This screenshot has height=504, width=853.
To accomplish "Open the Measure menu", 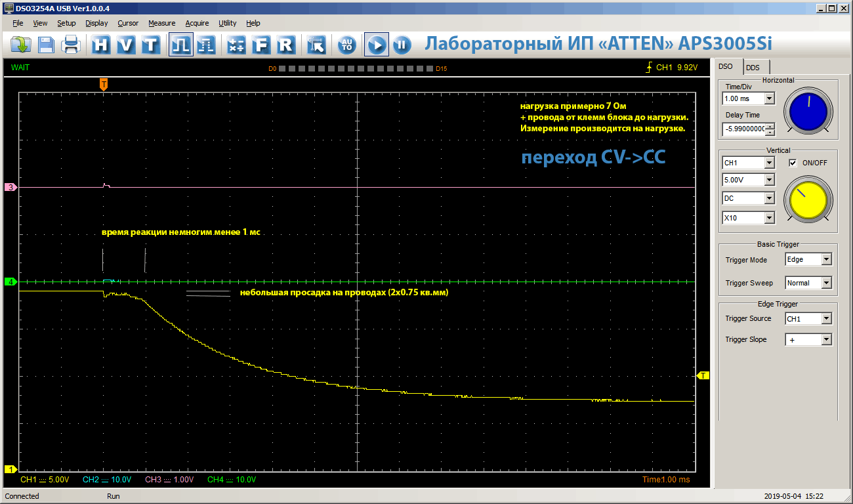I will coord(161,23).
